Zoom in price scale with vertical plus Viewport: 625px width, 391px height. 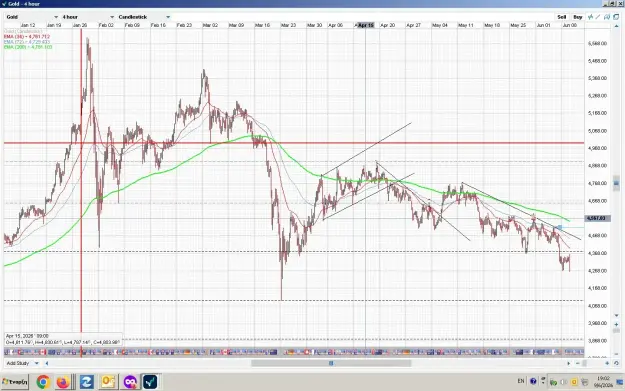pyautogui.click(x=616, y=324)
